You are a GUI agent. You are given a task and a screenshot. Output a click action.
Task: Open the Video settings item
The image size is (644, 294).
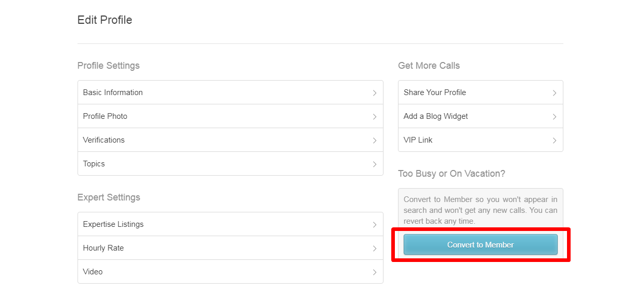pos(231,272)
